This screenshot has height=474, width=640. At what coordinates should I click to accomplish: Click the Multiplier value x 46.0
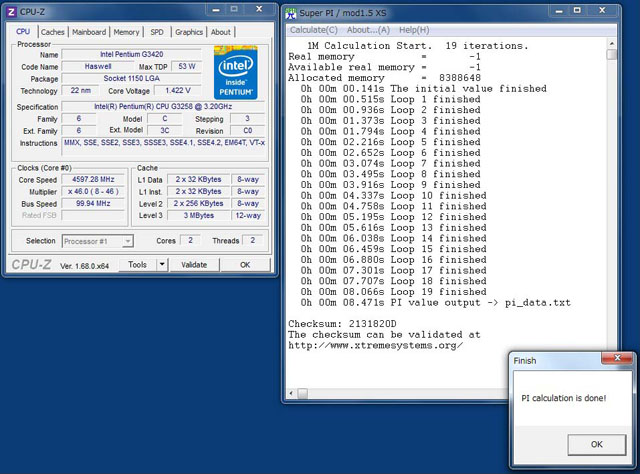[93, 191]
